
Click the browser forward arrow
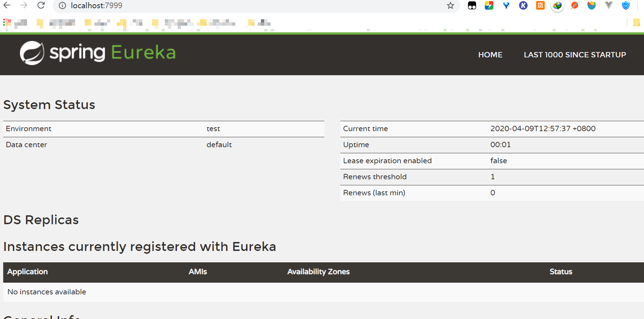24,5
